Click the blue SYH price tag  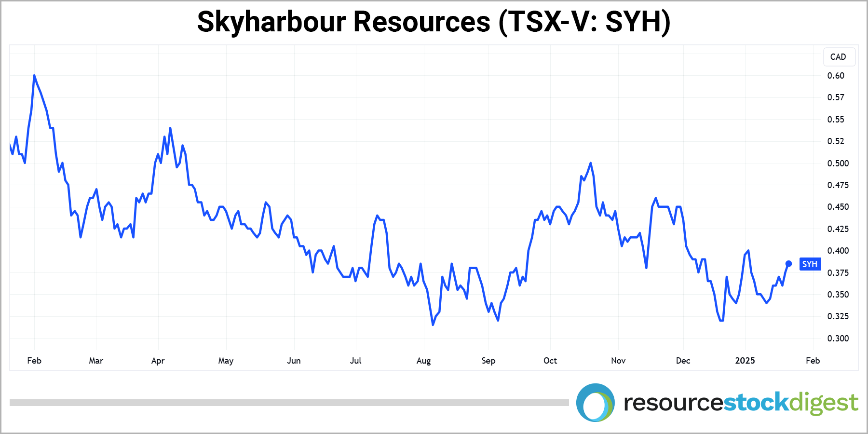coord(810,264)
